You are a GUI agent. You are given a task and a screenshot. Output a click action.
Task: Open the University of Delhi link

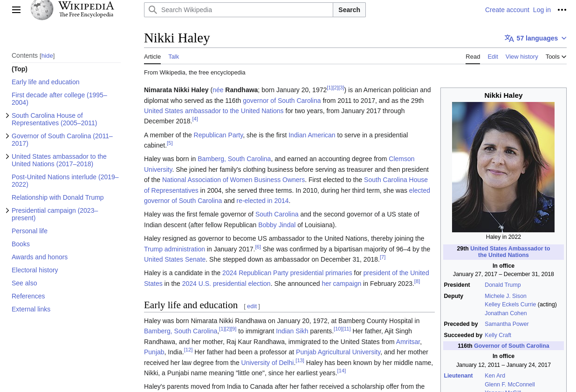click(267, 363)
